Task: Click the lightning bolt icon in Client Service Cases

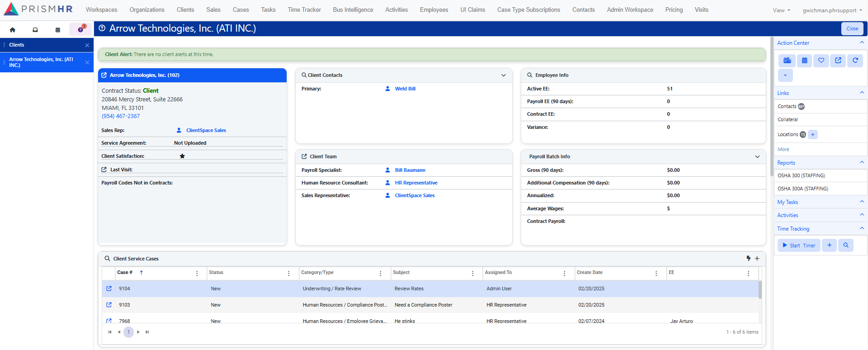Action: click(748, 259)
